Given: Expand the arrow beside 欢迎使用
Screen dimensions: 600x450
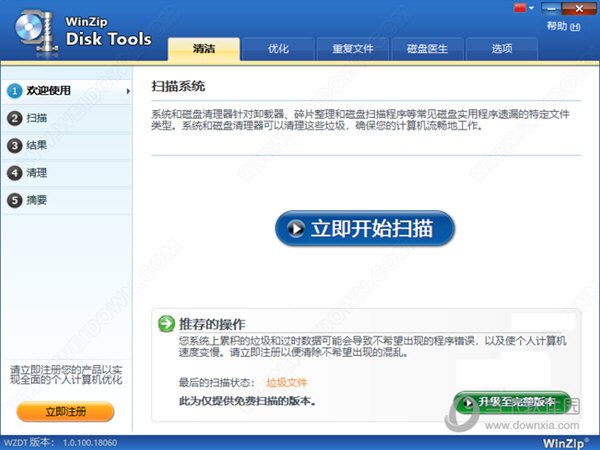Looking at the screenshot, I should [128, 91].
